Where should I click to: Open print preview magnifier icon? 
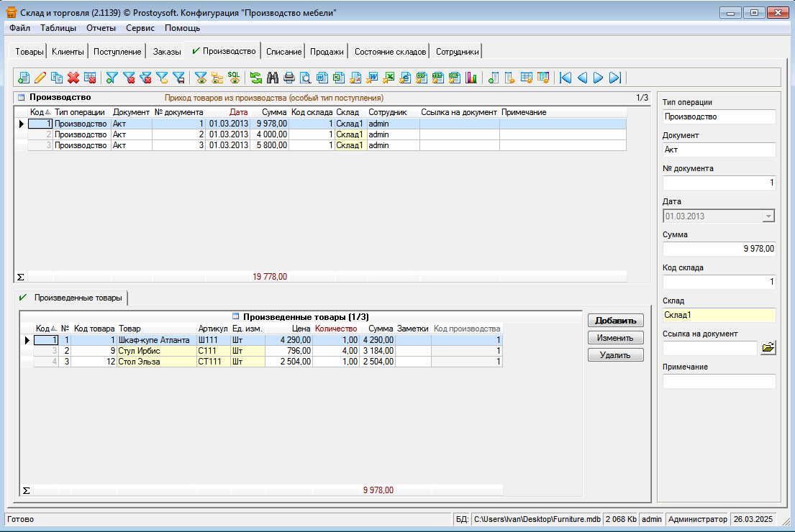(306, 78)
